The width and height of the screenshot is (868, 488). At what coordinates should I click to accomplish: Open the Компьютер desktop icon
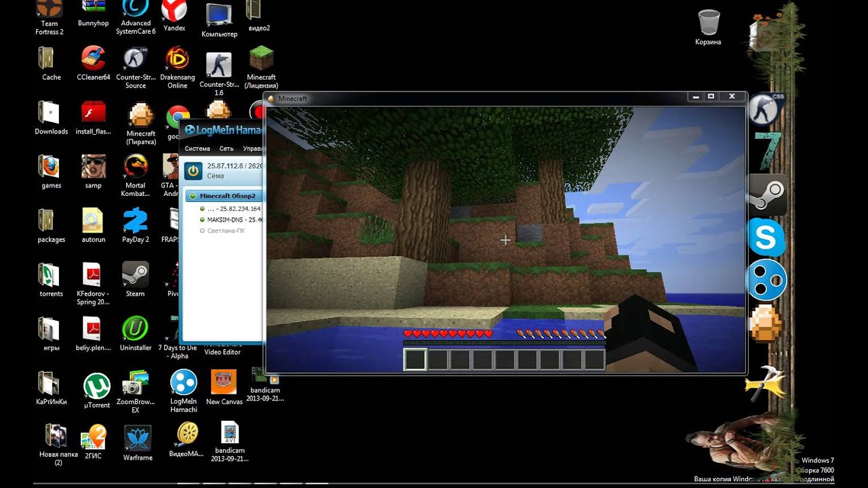click(219, 20)
